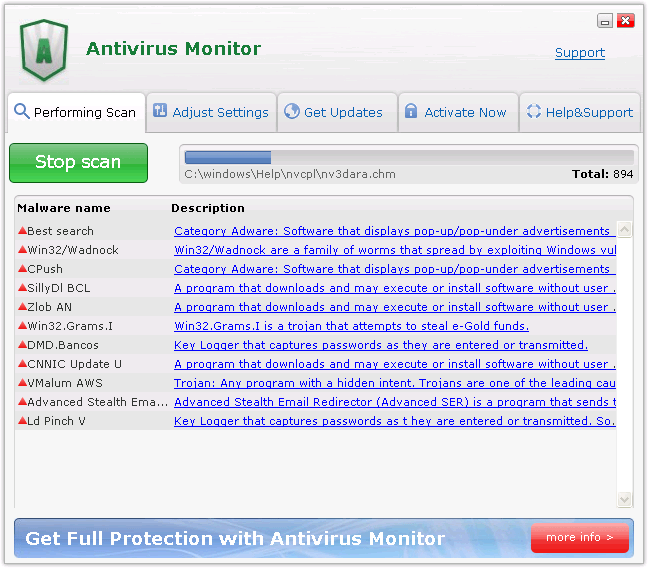
Task: Click red warning triangle beside Best search
Action: pos(22,231)
